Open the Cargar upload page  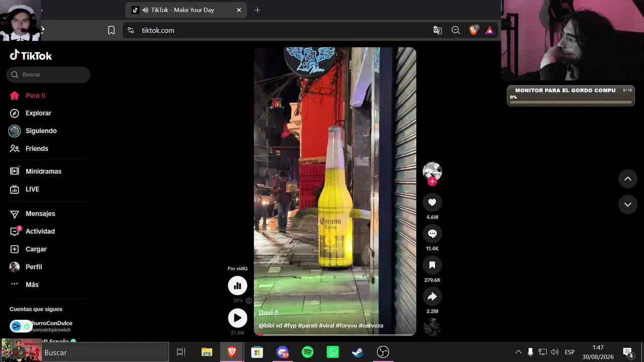coord(28,249)
